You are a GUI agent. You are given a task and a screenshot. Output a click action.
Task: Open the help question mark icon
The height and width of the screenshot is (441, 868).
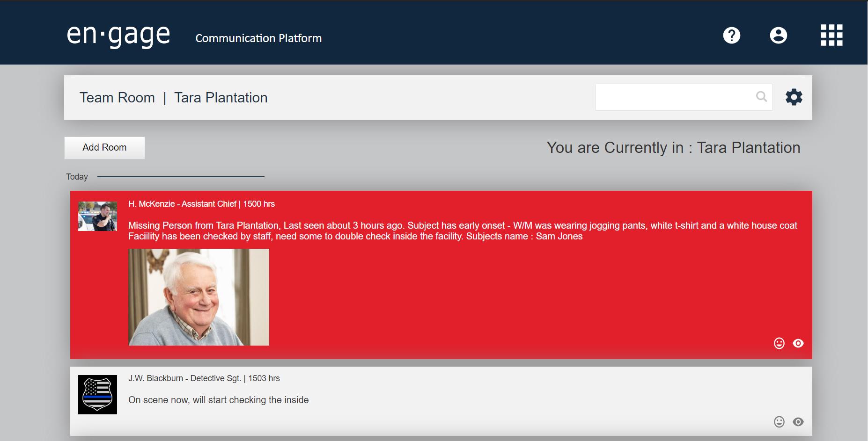[x=731, y=36]
